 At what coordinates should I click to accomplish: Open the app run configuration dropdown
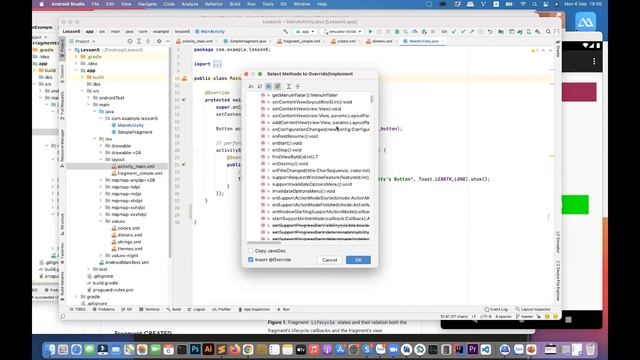click(x=305, y=31)
